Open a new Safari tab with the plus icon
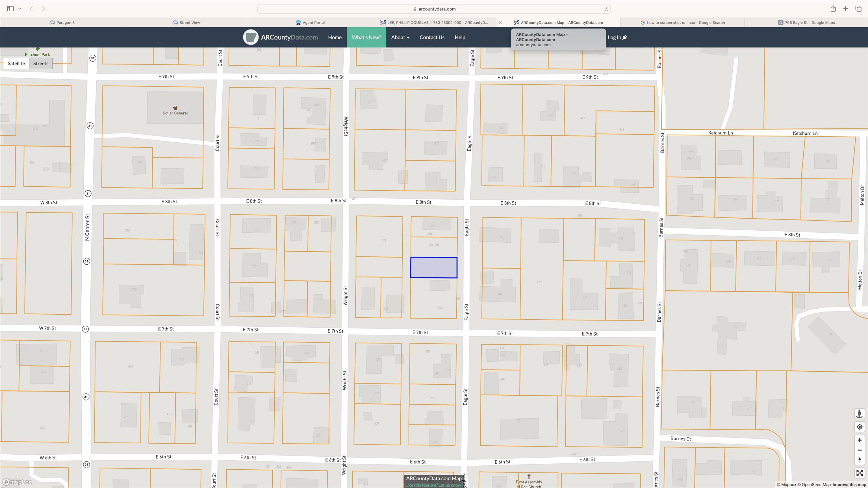Screen dimensions: 868x488 pos(845,9)
